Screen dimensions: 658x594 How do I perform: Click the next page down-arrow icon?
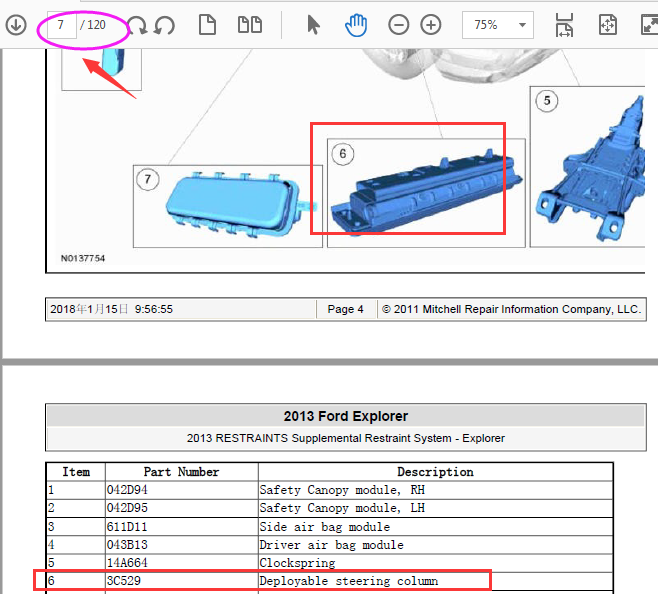(16, 25)
